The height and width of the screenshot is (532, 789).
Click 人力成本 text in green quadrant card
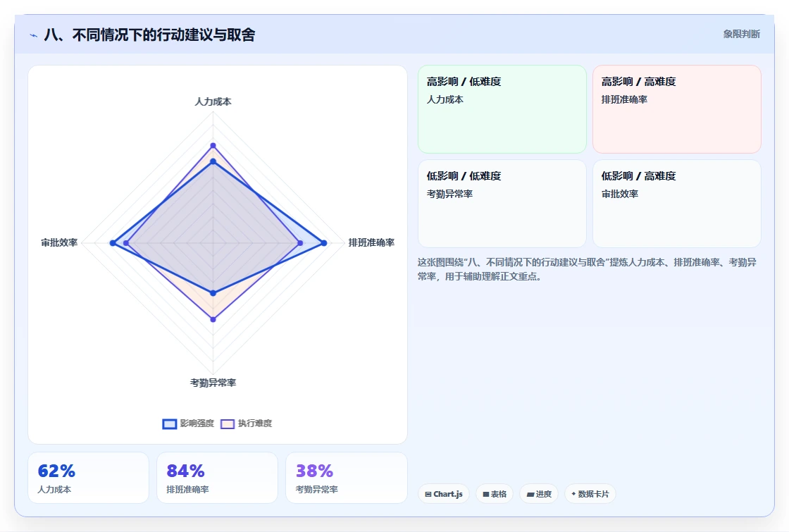[x=445, y=99]
